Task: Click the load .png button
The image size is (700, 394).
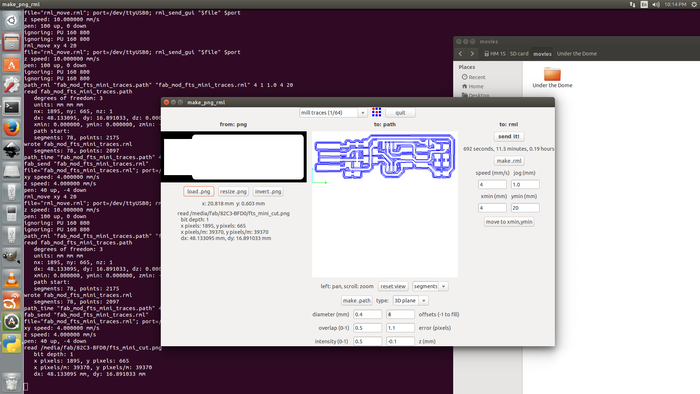Action: pyautogui.click(x=199, y=191)
